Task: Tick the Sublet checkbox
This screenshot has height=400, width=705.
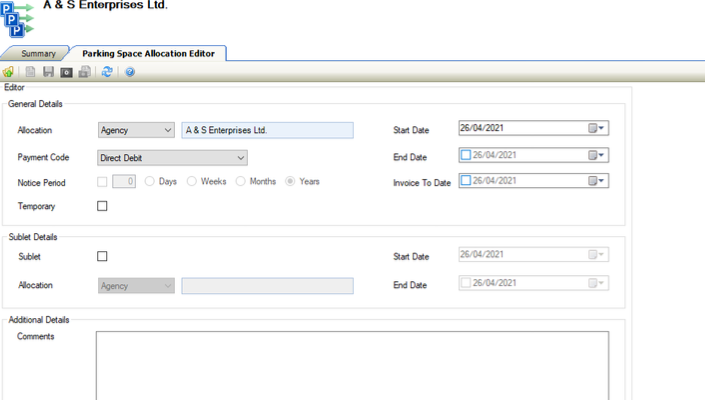Action: coord(102,257)
